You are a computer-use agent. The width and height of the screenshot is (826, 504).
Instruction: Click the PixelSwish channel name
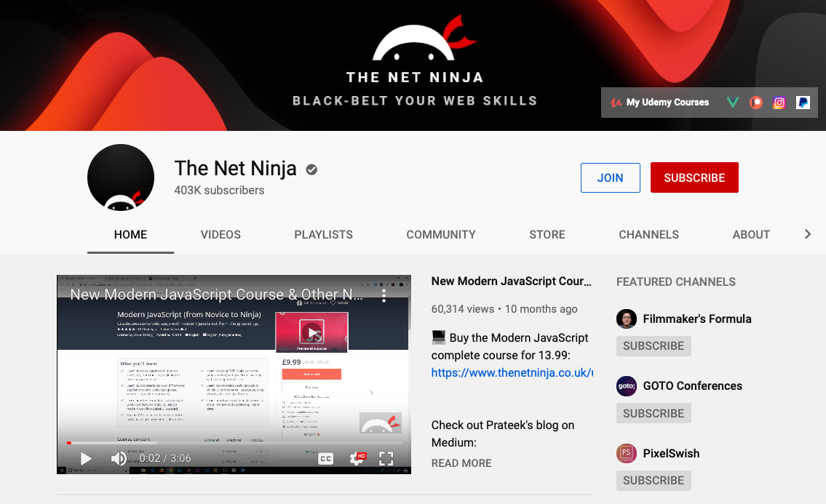671,453
